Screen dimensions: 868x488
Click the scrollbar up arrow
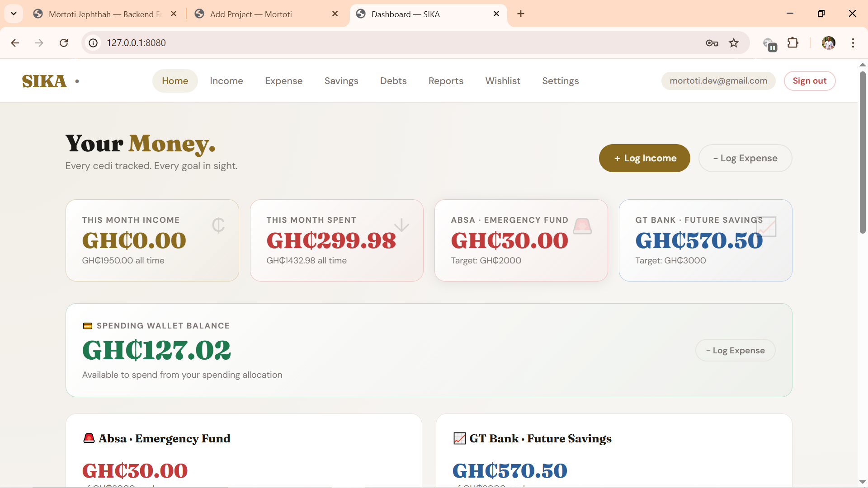coord(863,65)
